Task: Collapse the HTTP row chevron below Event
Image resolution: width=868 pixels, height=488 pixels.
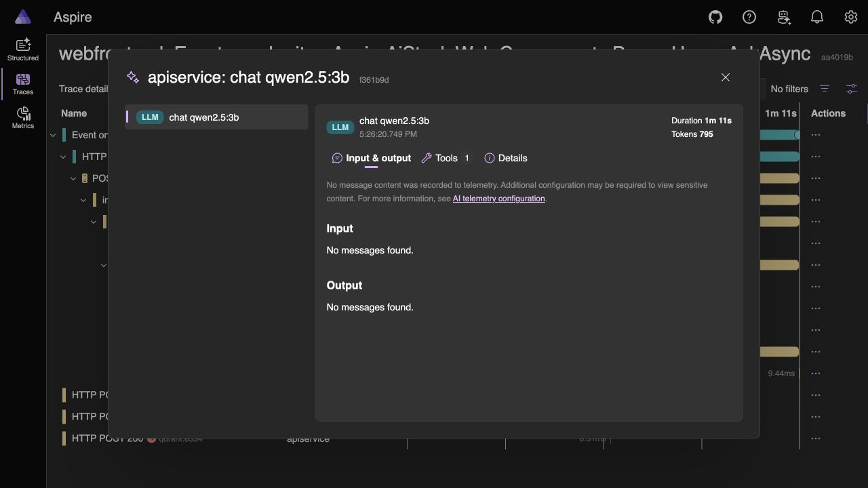Action: [x=63, y=157]
